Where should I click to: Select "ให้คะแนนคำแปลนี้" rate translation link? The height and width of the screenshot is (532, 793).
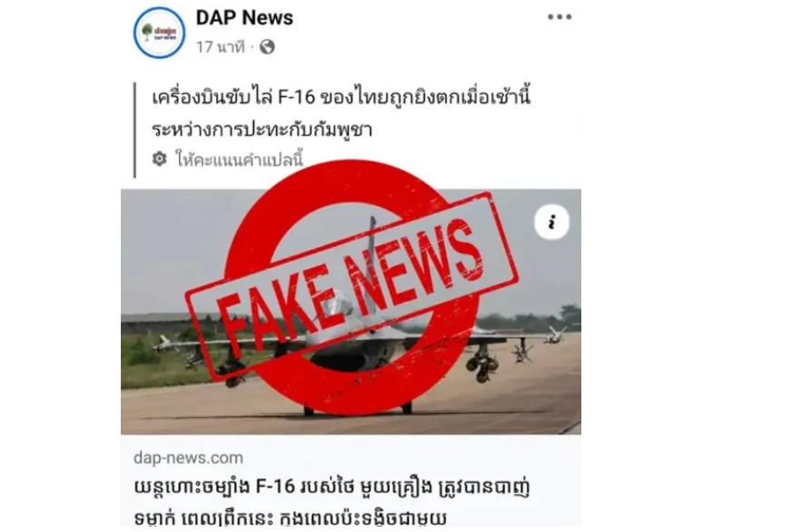point(239,159)
